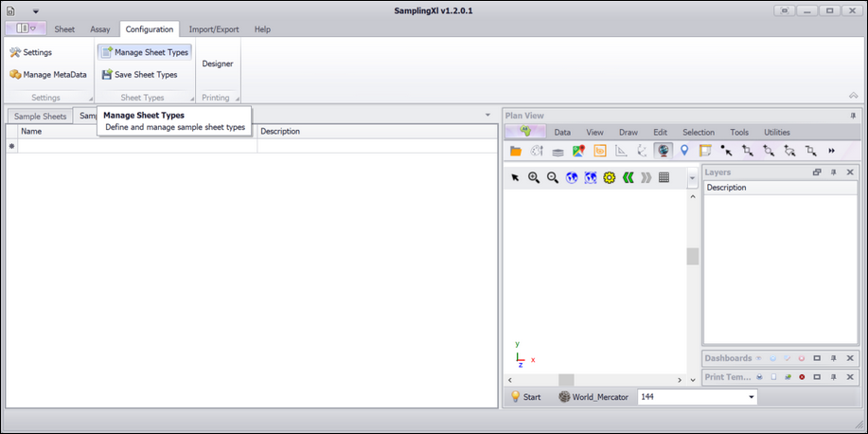Open the Plan View Data menu
868x434 pixels.
coord(562,133)
